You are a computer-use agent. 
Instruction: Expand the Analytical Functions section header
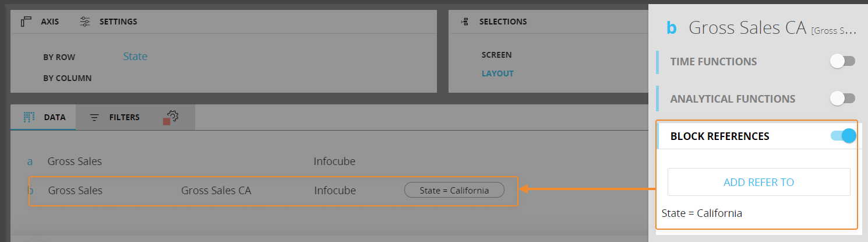coord(732,99)
